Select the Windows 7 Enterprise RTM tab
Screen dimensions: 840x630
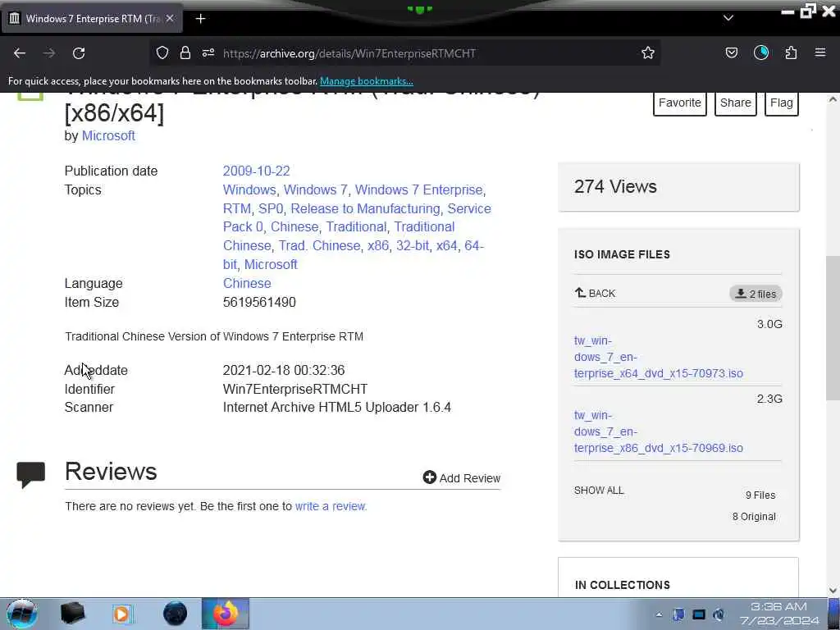coord(91,19)
